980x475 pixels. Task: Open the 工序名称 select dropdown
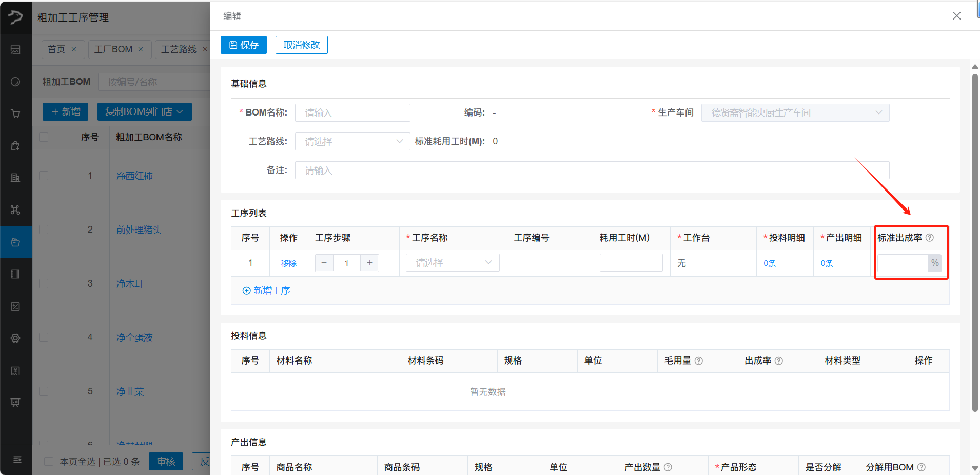coord(453,263)
